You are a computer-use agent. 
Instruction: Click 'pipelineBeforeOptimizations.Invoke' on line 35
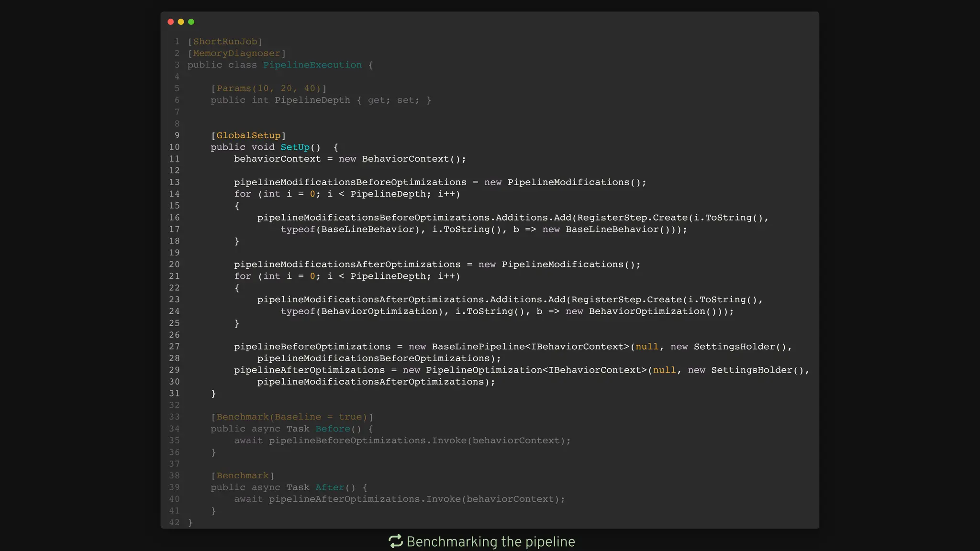coord(367,441)
